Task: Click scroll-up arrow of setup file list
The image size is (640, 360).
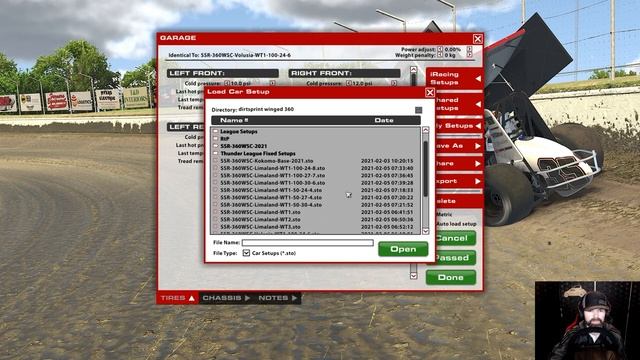Action: 425,130
